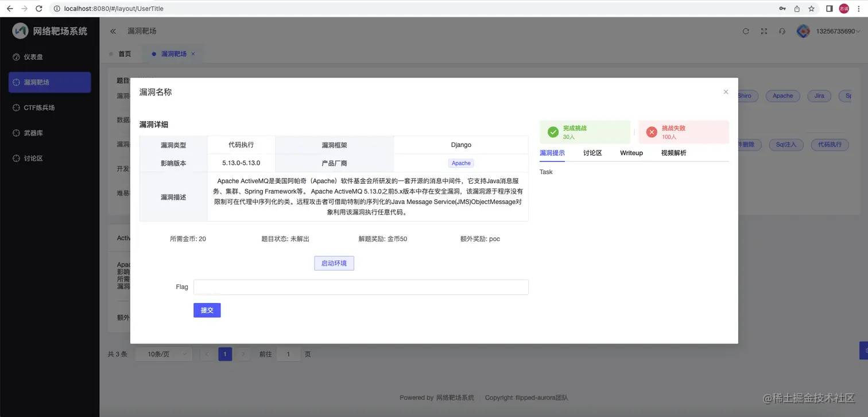Screen dimensions: 868x417
Task: Go to next page with the right chevron
Action: point(243,354)
